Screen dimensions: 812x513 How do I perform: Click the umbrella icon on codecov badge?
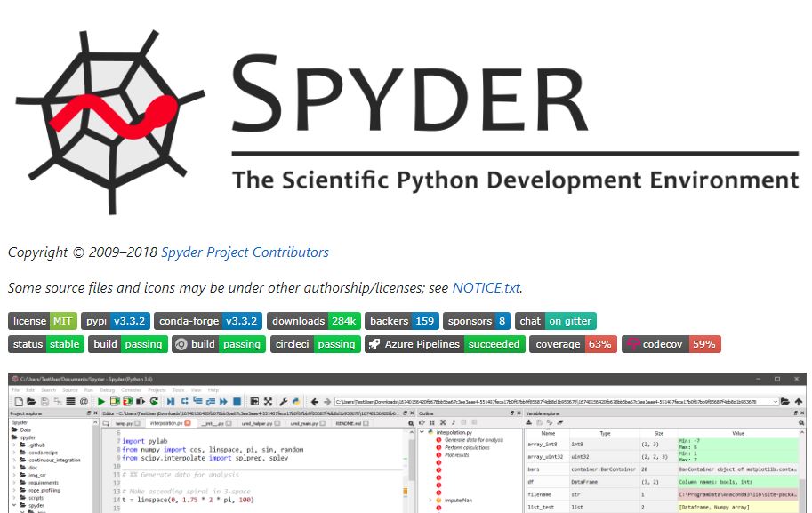click(633, 344)
